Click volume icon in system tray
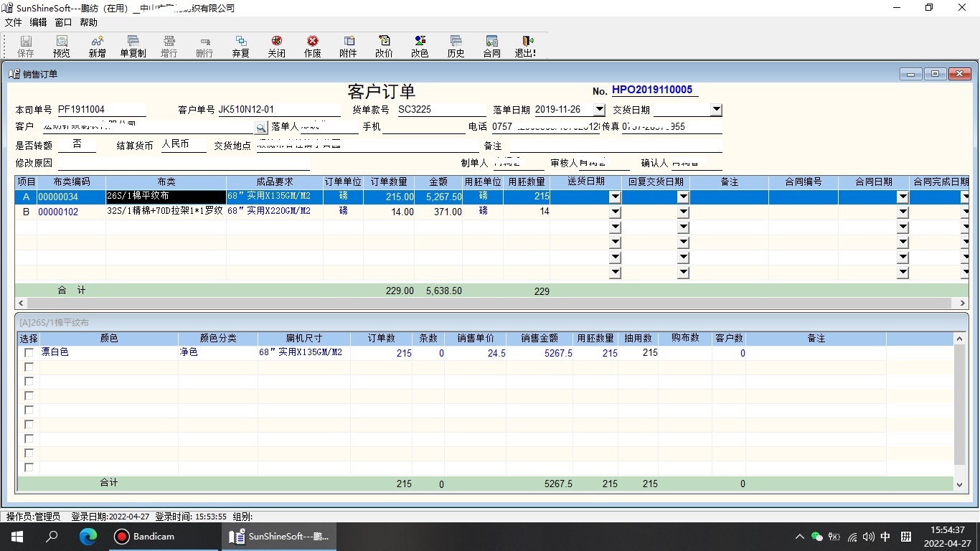 [869, 537]
